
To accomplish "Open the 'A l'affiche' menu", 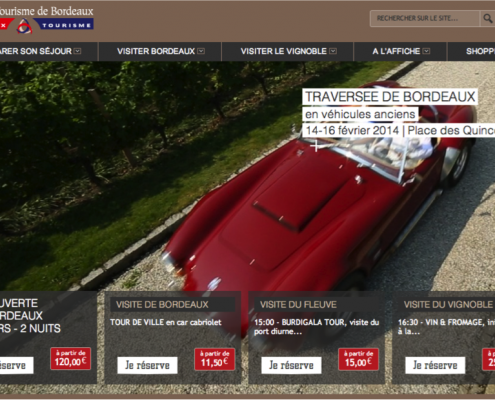I will tap(401, 51).
